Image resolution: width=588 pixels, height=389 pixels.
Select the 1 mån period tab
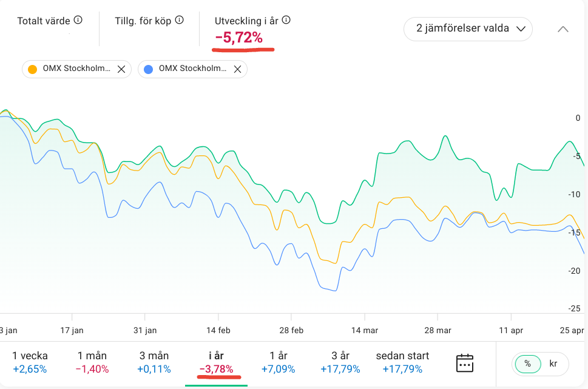click(93, 362)
